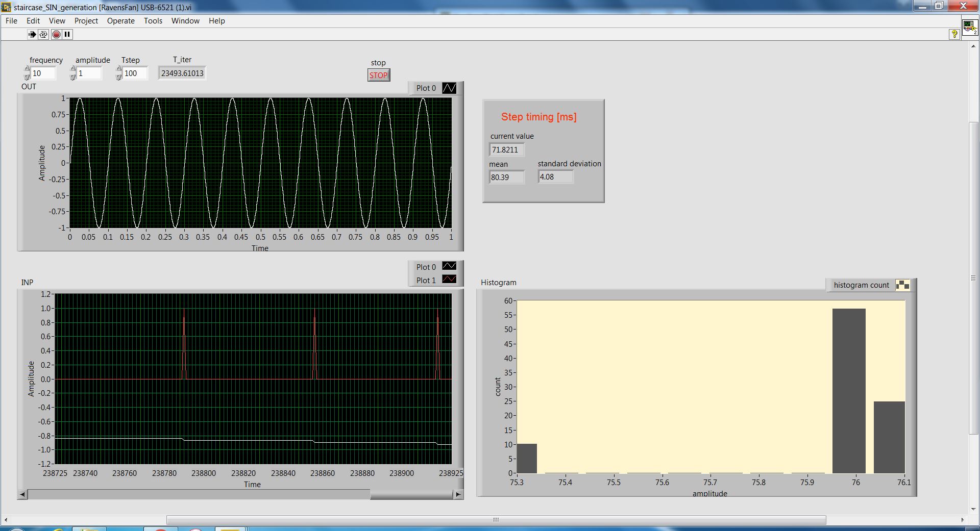Open the Edit menu

pyautogui.click(x=33, y=21)
